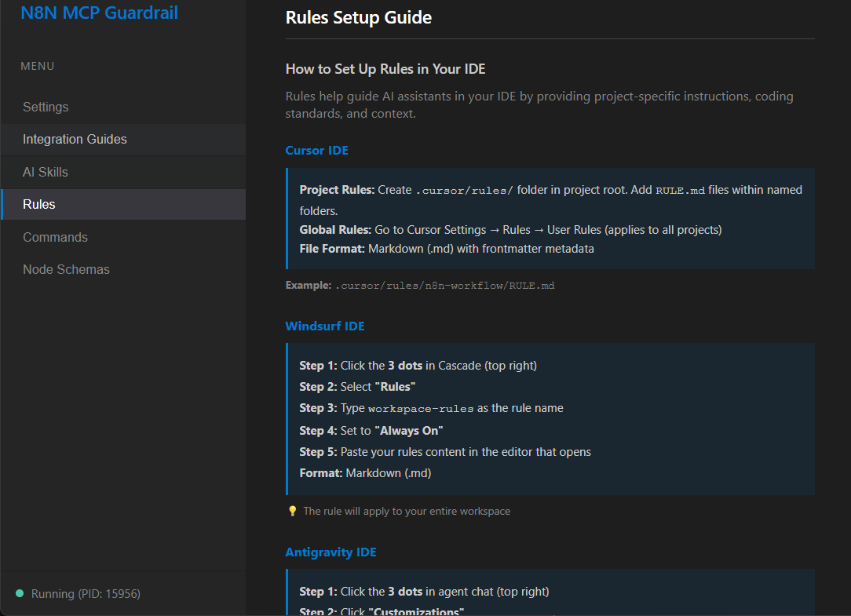Click the Windsurf steps info box

point(550,419)
